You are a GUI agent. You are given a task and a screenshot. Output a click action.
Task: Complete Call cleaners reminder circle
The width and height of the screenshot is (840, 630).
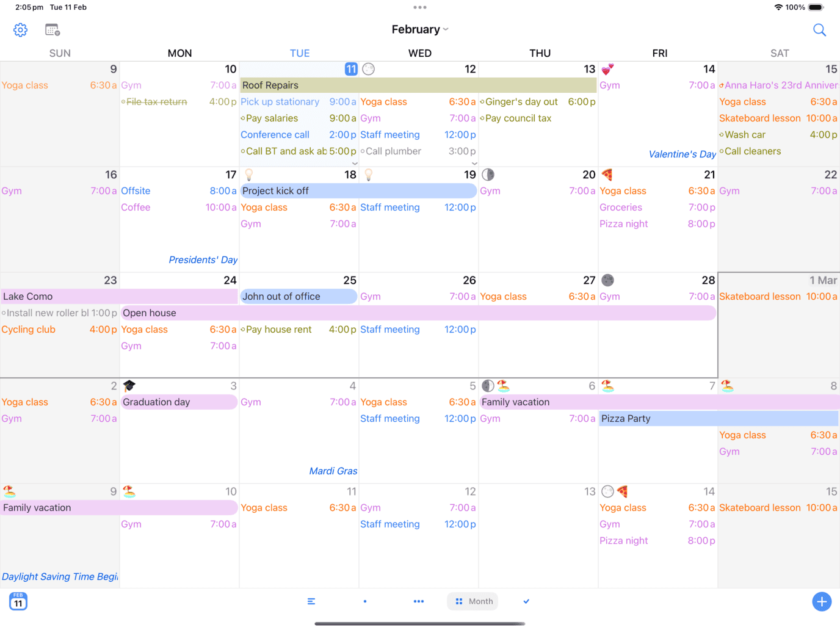(722, 151)
